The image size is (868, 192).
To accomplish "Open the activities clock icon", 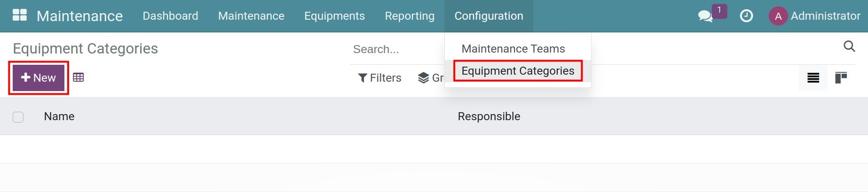I will [x=746, y=16].
